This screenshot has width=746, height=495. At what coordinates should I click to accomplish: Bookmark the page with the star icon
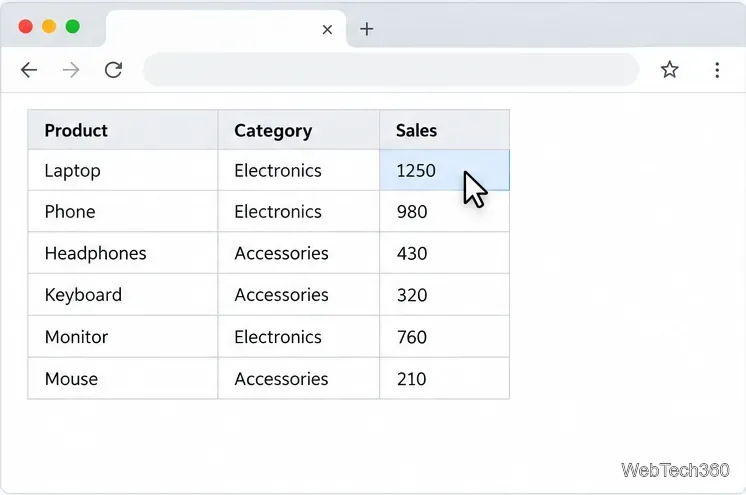[x=669, y=69]
